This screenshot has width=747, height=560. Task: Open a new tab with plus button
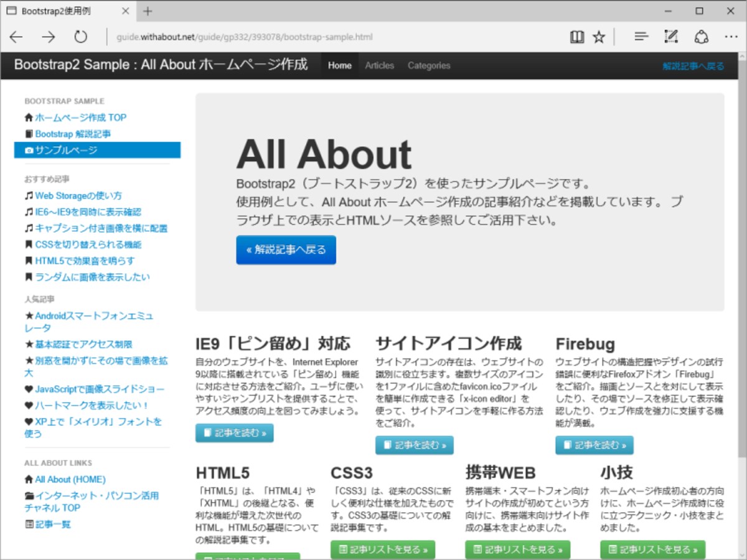coord(148,11)
